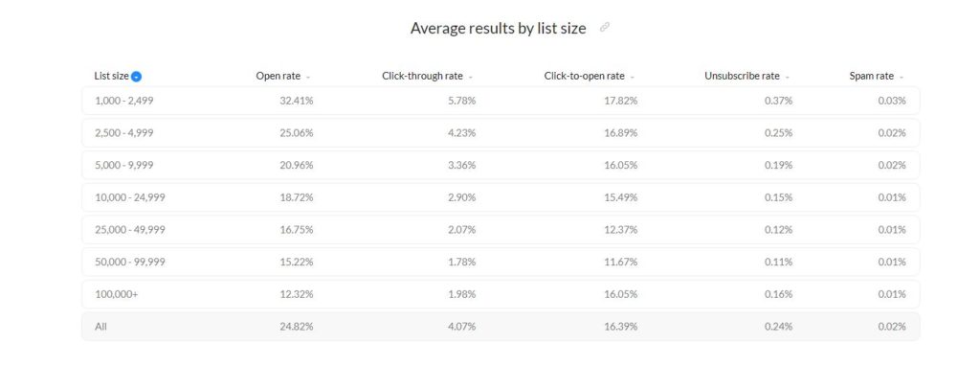Click the Open rate column header text
This screenshot has width=980, height=367.
[x=278, y=77]
